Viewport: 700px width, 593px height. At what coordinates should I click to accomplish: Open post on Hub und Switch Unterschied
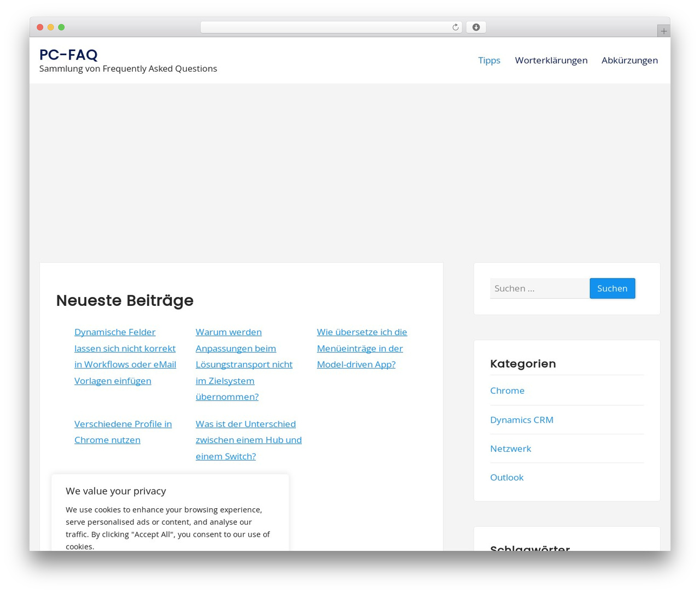click(249, 440)
